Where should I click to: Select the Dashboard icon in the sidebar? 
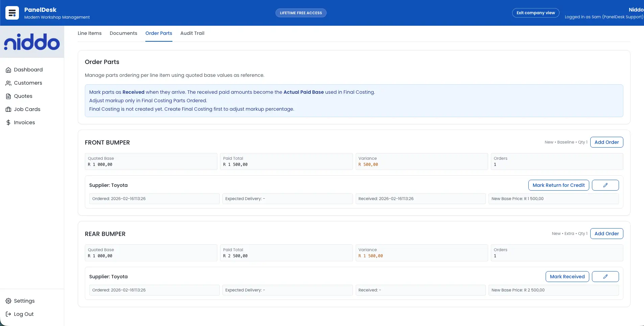8,70
